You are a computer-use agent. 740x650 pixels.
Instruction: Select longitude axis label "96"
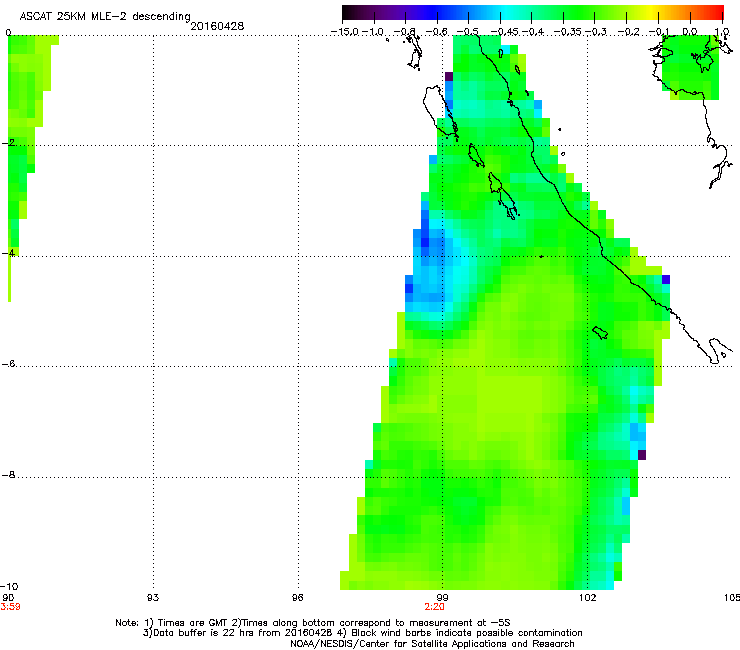297,598
